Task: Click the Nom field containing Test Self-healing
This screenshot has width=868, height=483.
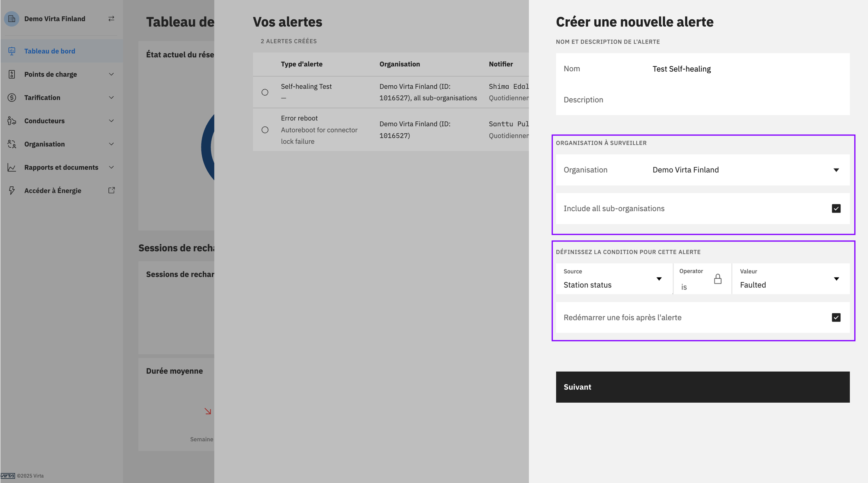Action: tap(702, 69)
